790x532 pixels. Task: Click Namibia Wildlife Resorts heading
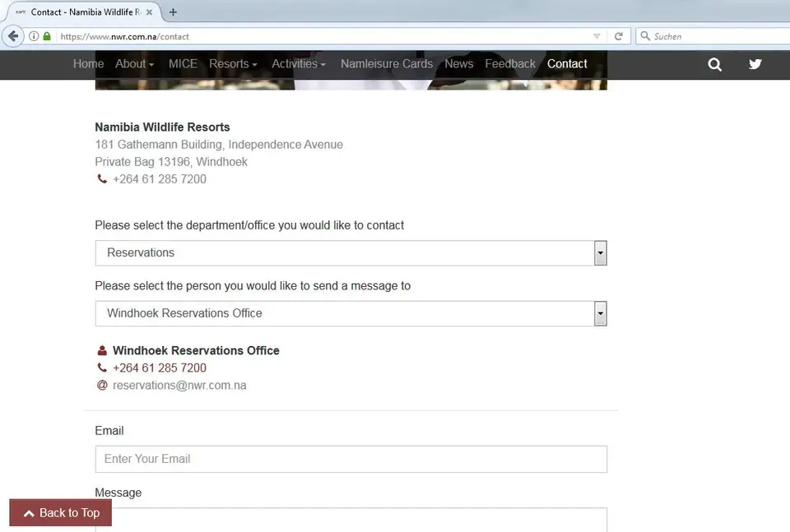pos(162,127)
